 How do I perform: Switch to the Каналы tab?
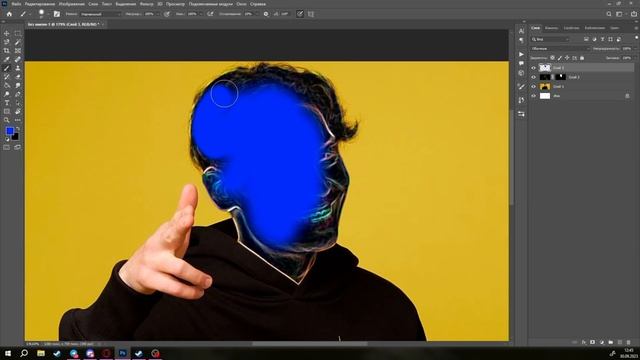pos(551,28)
